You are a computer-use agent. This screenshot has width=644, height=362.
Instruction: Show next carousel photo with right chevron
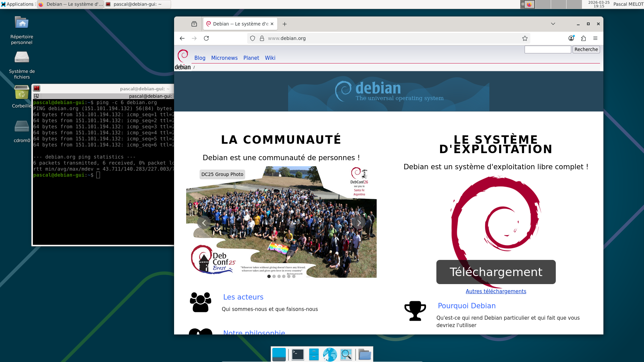[359, 223]
